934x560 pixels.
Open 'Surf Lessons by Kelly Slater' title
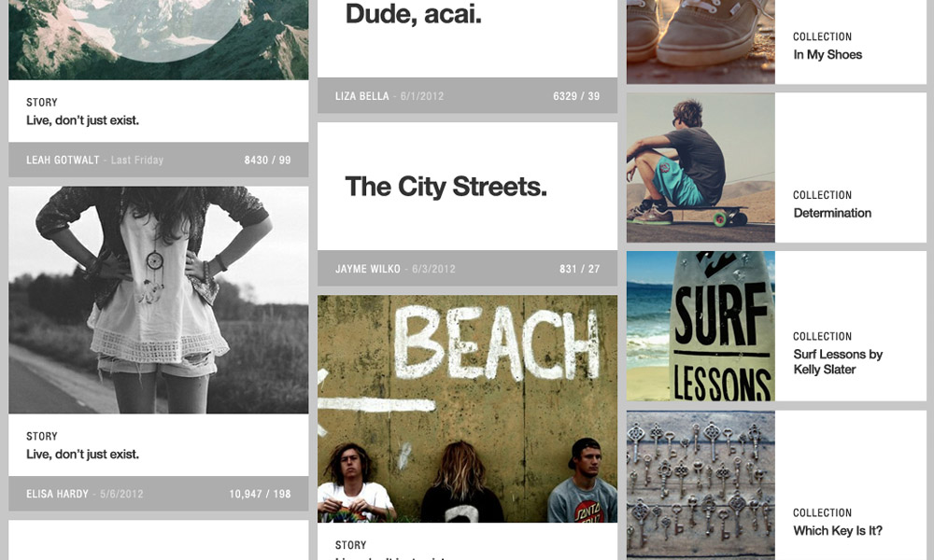coord(838,362)
